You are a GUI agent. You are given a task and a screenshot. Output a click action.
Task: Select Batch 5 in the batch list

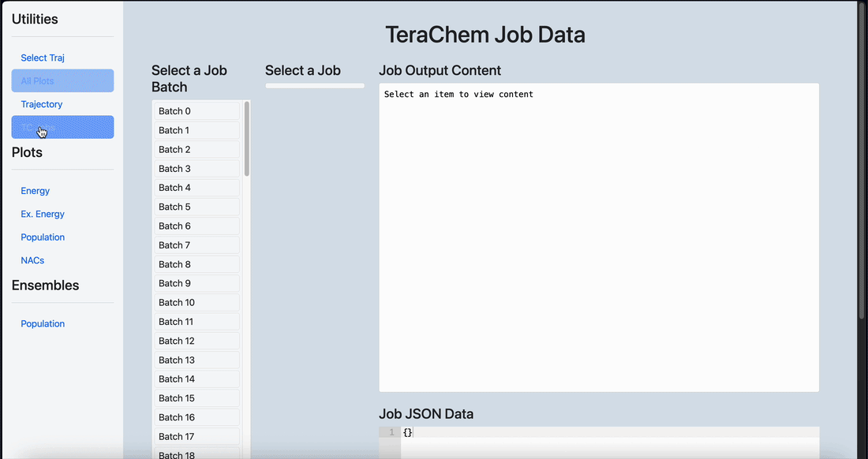197,207
